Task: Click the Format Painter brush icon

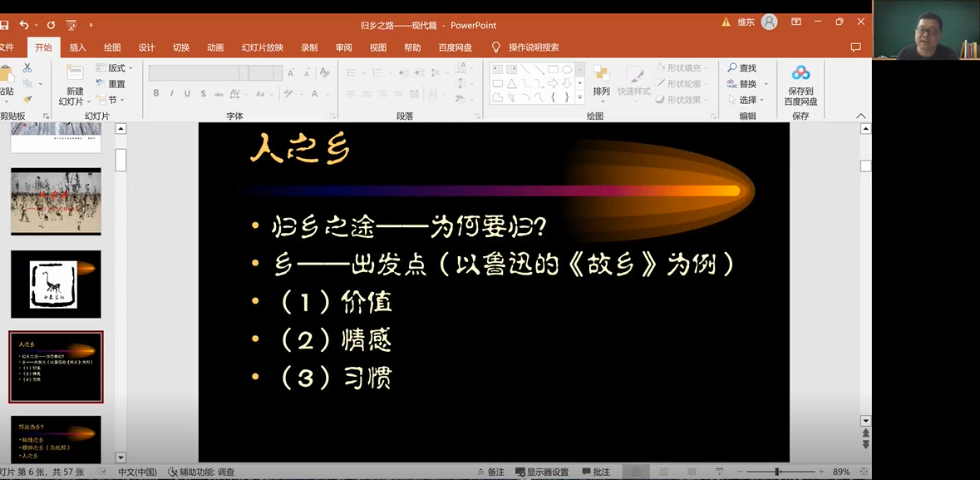Action: [x=27, y=99]
